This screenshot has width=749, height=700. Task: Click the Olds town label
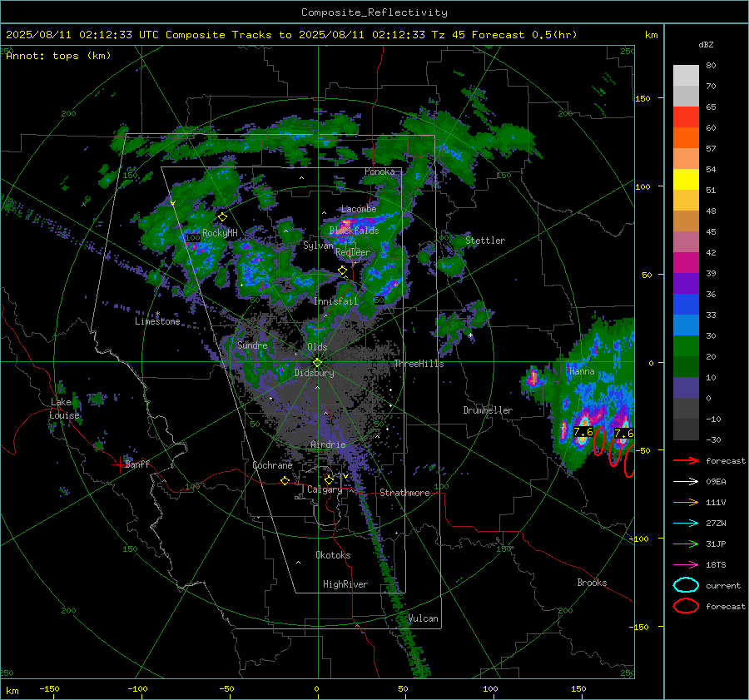(317, 347)
